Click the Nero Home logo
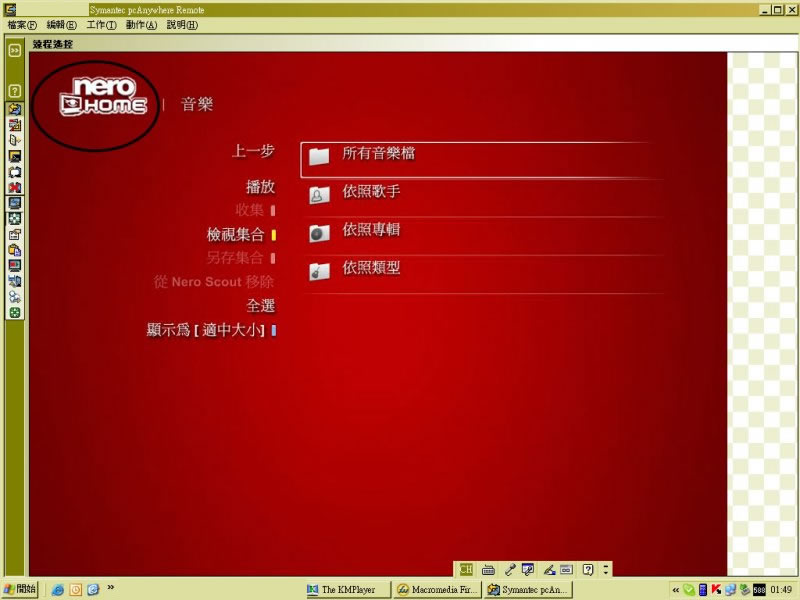 click(103, 97)
